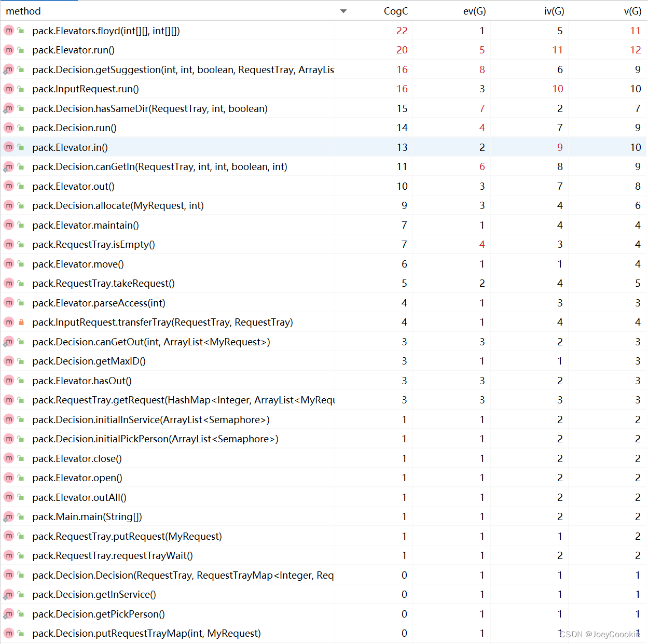Click method icon for pack.Decision.hasSameDir row
Viewport: 648px width, 644px height.
pyautogui.click(x=9, y=108)
